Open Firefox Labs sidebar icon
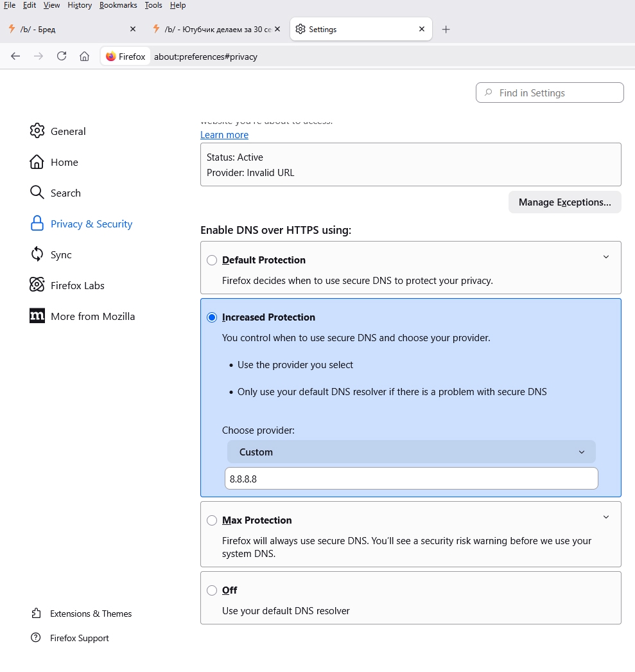635x672 pixels. pos(37,285)
